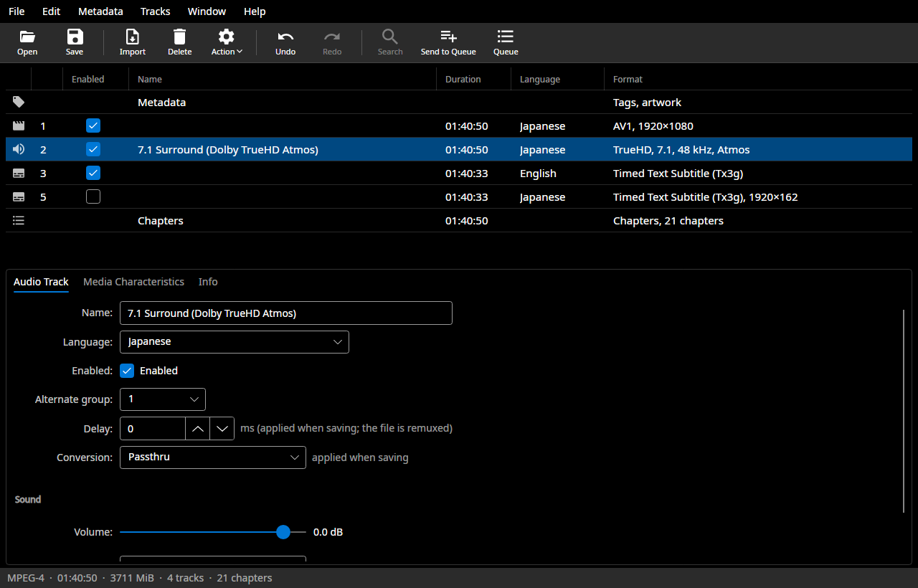Open the Tracks menu
The image size is (918, 588).
pos(156,11)
